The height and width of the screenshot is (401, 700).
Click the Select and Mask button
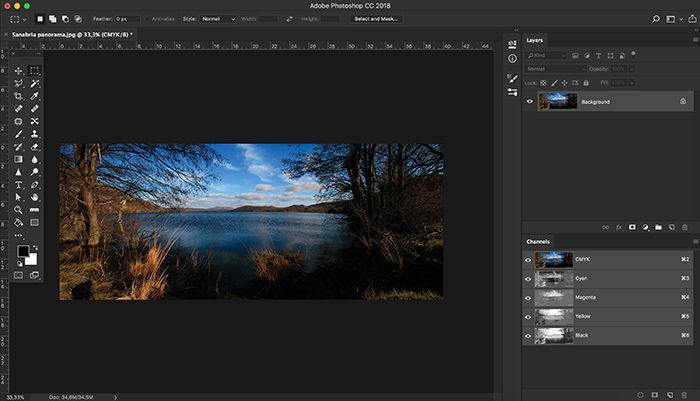pyautogui.click(x=376, y=19)
